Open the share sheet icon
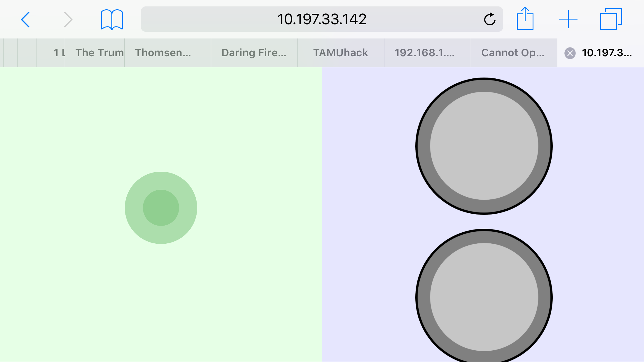This screenshot has height=362, width=644. tap(525, 19)
